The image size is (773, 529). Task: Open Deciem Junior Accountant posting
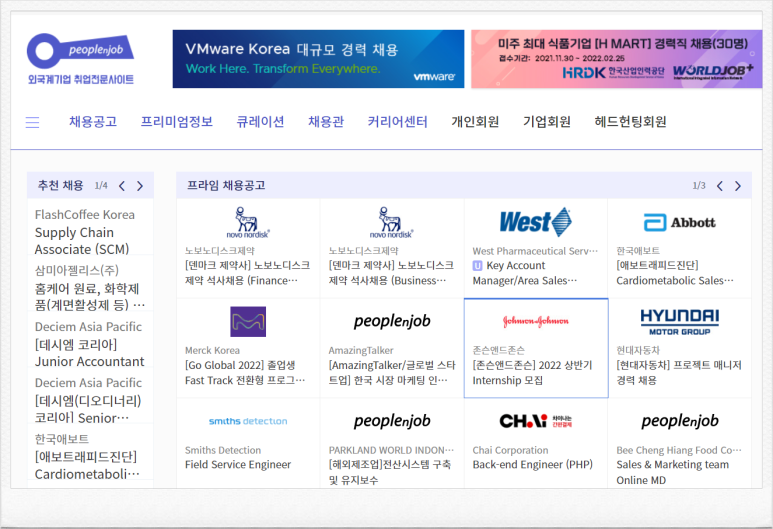click(89, 353)
